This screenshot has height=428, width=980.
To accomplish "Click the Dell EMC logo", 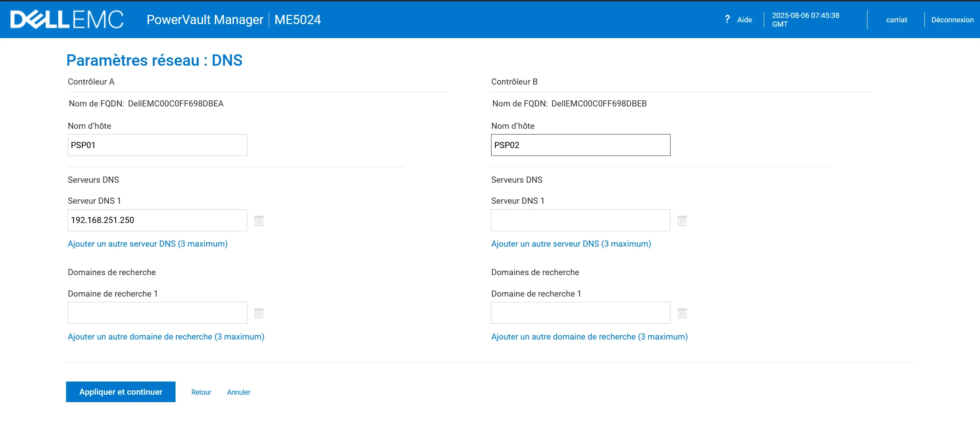I will click(x=67, y=20).
